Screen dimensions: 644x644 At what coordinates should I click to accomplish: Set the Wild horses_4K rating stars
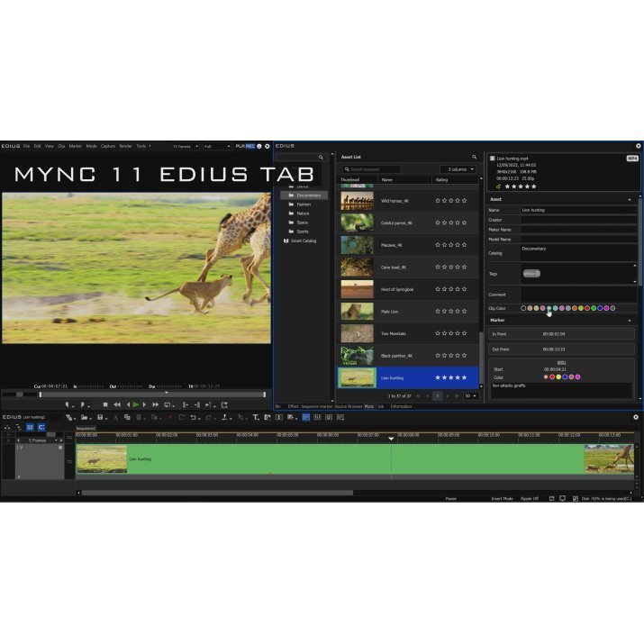point(450,201)
